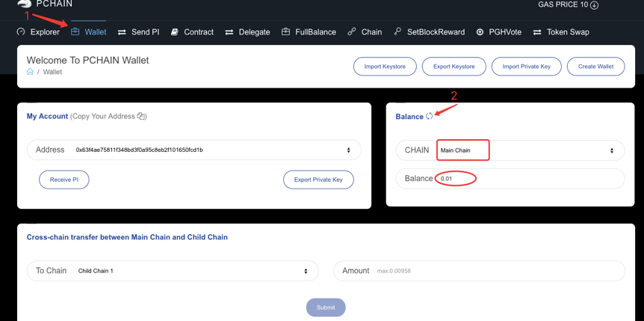
Task: Refresh balance with the reload icon
Action: [x=429, y=116]
